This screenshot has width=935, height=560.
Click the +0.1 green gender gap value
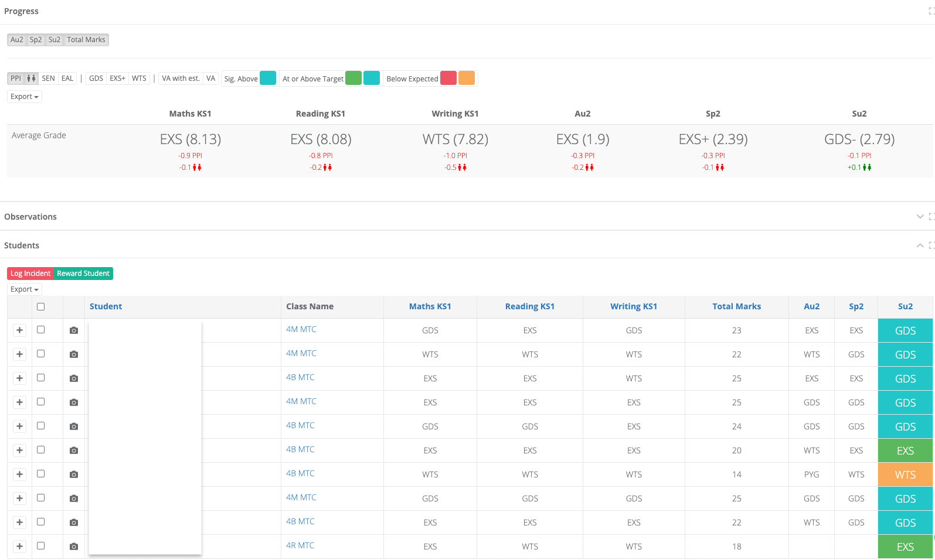859,168
